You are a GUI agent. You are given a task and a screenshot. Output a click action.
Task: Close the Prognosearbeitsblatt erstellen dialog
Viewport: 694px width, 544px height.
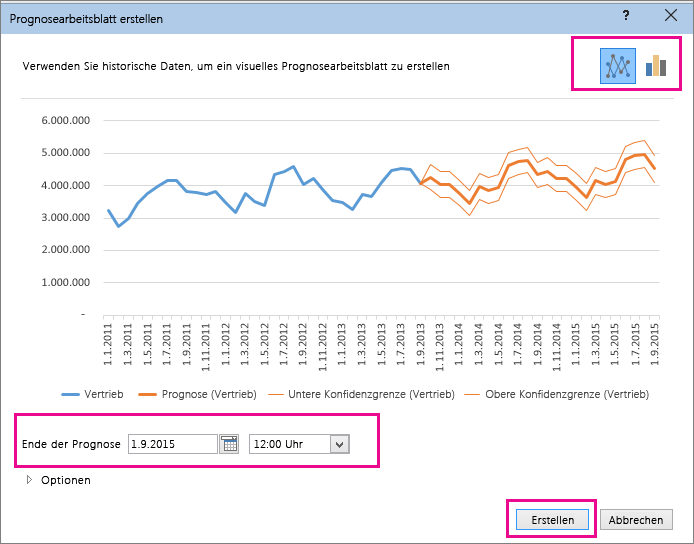click(x=671, y=15)
